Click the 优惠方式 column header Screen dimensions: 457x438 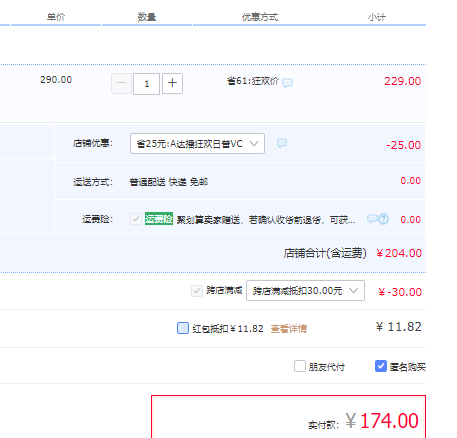tap(260, 17)
